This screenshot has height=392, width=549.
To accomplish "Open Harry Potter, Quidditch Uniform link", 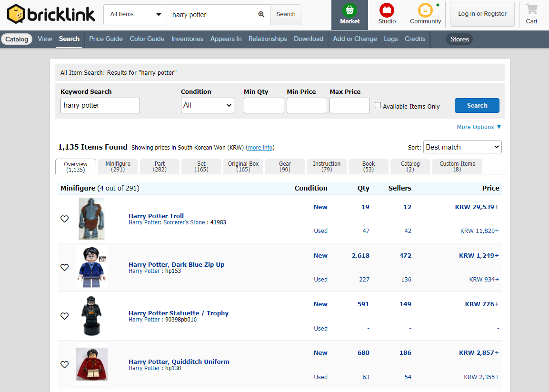I will (x=179, y=362).
